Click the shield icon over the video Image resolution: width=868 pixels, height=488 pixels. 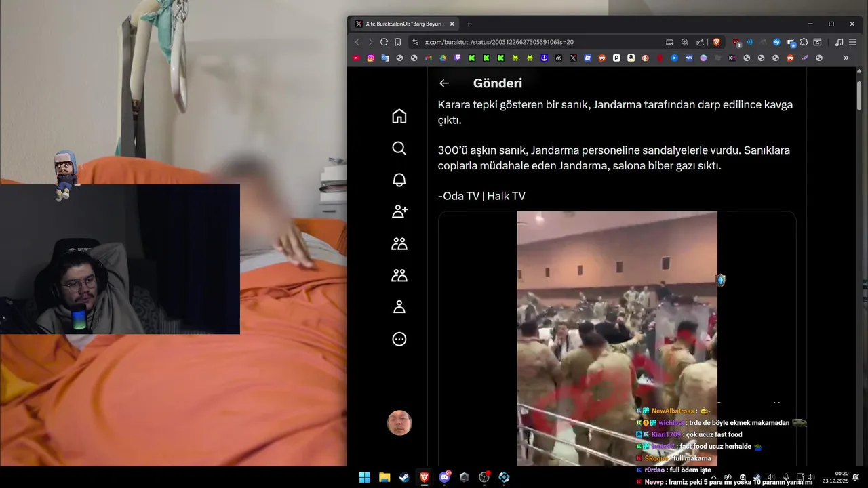(x=721, y=280)
